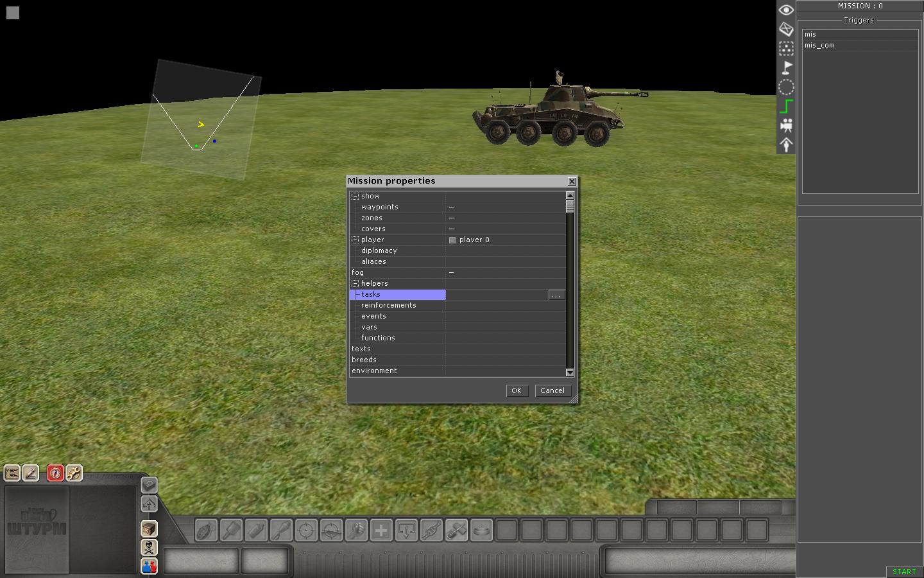The image size is (924, 578).
Task: Select the environment property row
Action: (x=457, y=371)
